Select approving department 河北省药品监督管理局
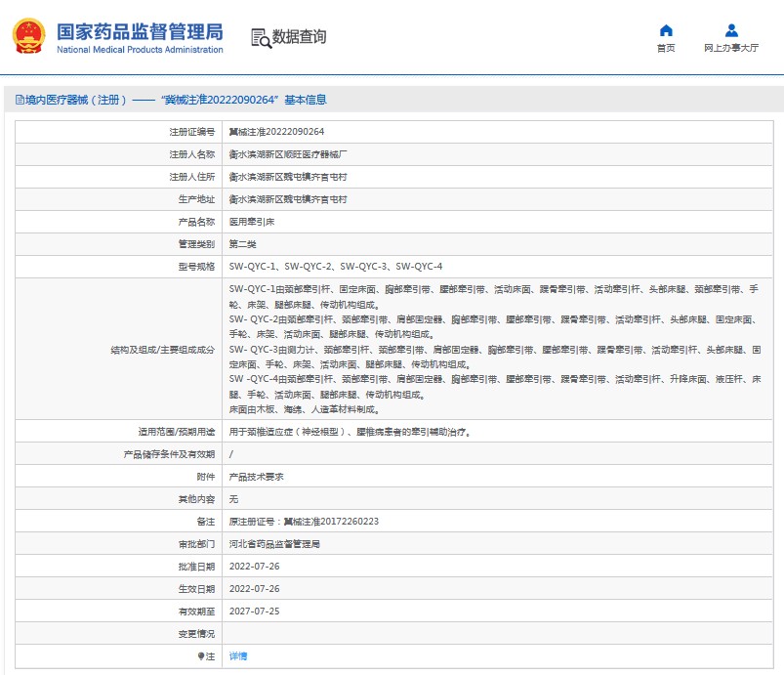This screenshot has width=784, height=675. coord(274,544)
